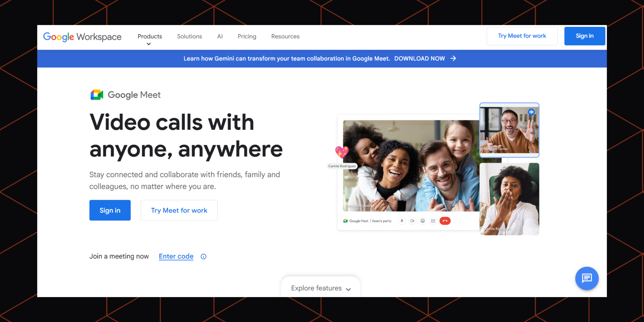Mute the microphone in the meeting preview

[x=402, y=221]
